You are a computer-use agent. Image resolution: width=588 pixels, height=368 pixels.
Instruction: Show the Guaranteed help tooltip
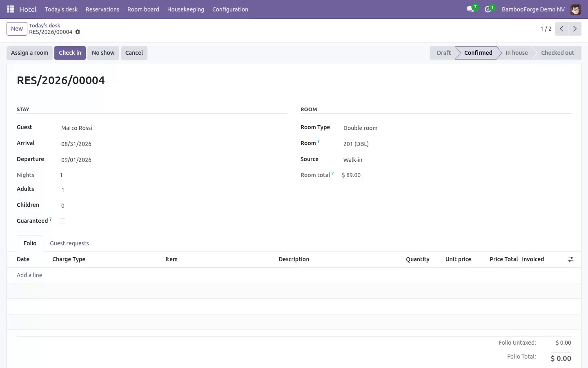(51, 219)
